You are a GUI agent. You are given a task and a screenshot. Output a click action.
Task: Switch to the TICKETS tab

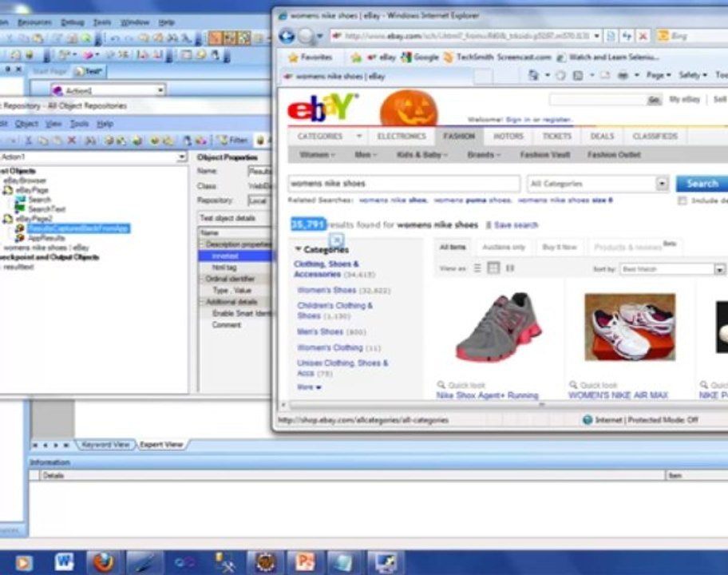pos(556,136)
